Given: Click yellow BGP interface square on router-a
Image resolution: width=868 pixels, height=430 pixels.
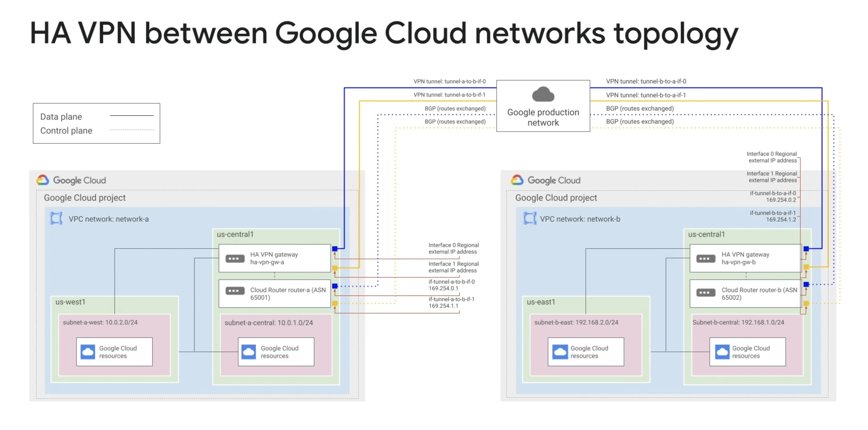Looking at the screenshot, I should tap(335, 303).
